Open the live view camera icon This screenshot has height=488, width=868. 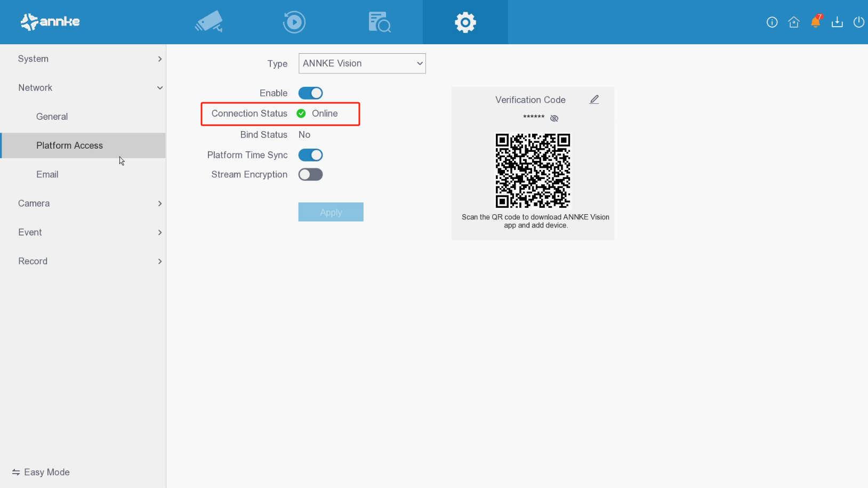click(209, 22)
